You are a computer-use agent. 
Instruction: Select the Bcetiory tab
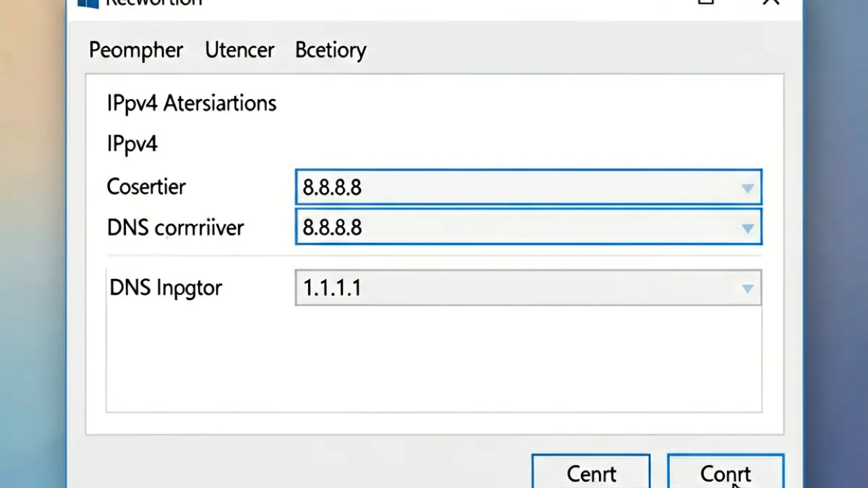tap(331, 51)
